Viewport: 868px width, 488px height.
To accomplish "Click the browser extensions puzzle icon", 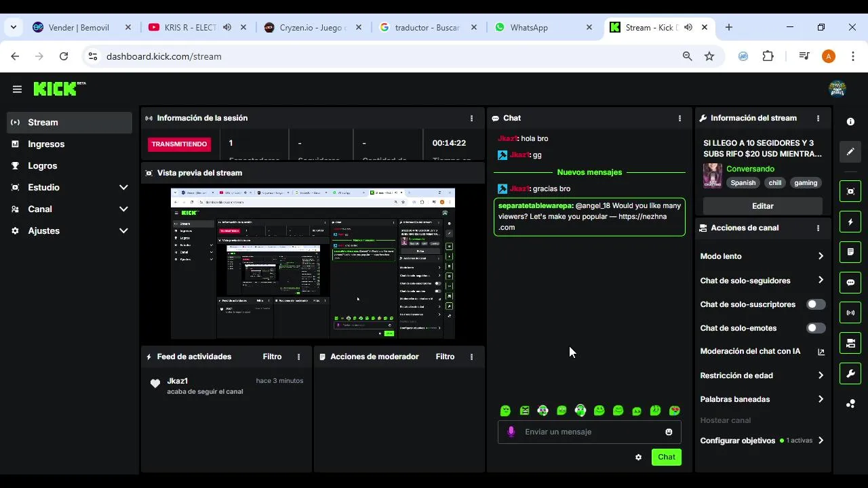I will (x=768, y=56).
